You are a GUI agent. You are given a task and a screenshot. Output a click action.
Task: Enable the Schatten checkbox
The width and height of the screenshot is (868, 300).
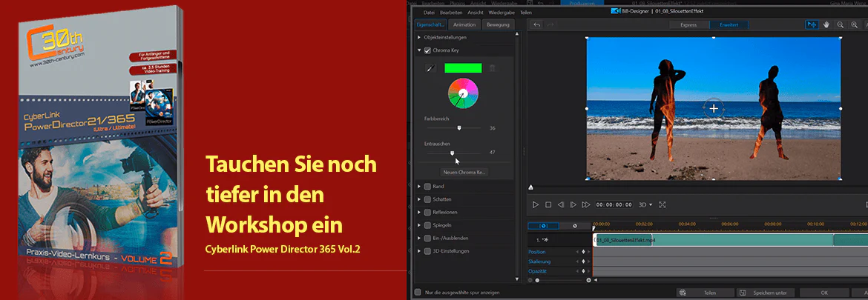click(x=427, y=199)
